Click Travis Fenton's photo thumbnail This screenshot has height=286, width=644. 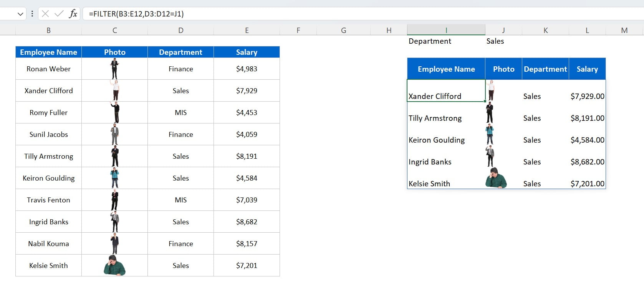(114, 200)
